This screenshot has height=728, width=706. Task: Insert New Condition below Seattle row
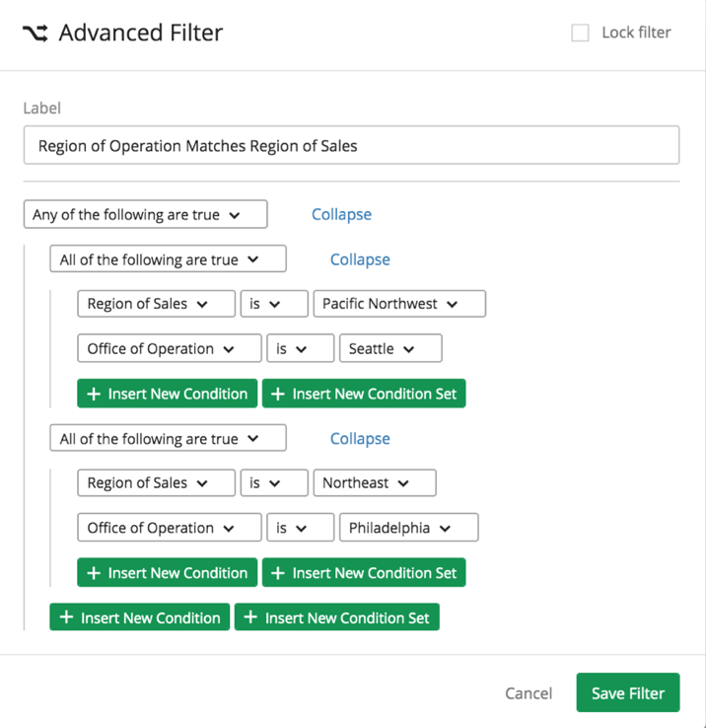(167, 394)
